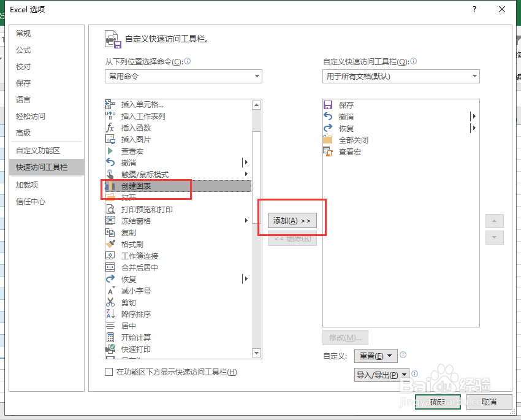The width and height of the screenshot is (521, 420).
Task: Click the ? help button in the title bar
Action: 474,9
